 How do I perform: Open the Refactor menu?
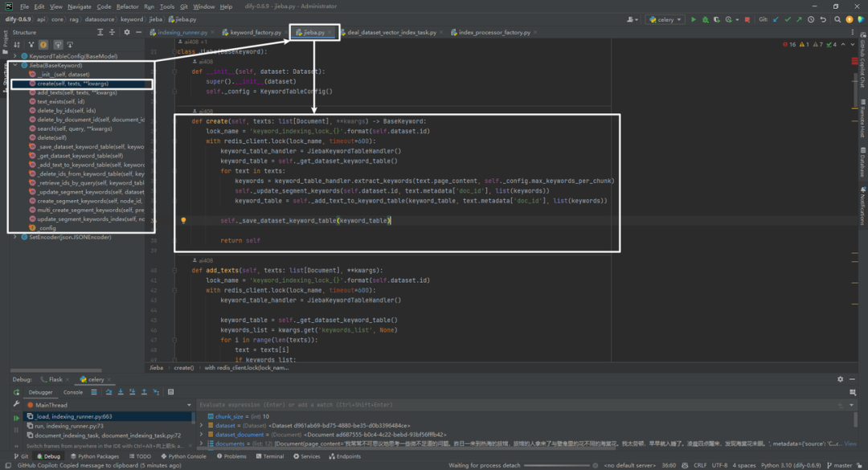tap(127, 6)
